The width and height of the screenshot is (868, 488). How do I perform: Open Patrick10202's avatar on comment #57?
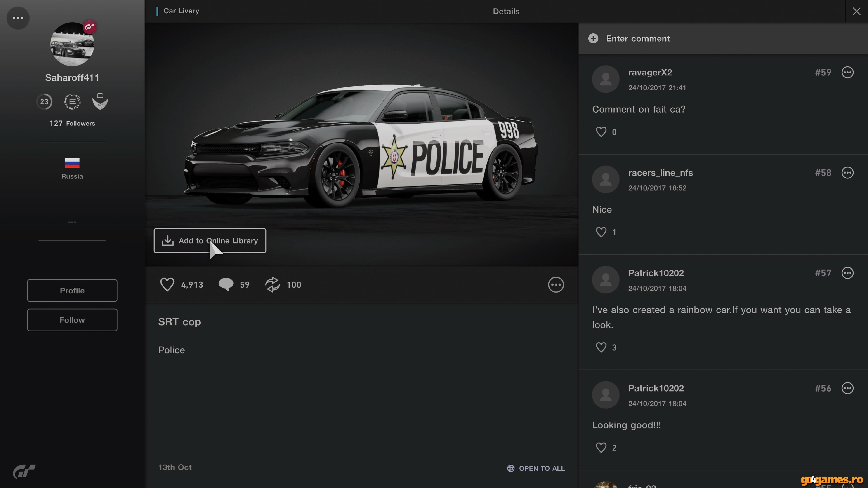[x=606, y=280]
